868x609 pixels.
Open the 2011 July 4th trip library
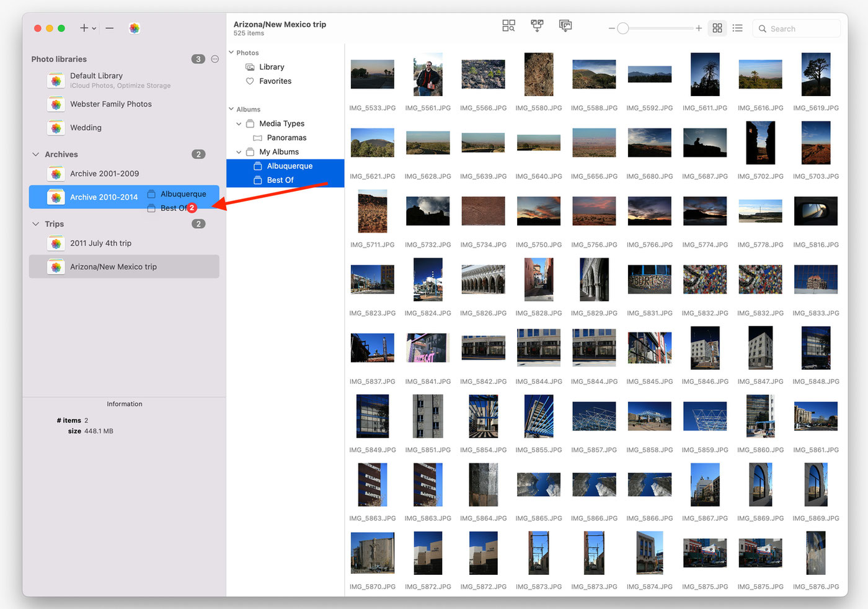coord(100,243)
